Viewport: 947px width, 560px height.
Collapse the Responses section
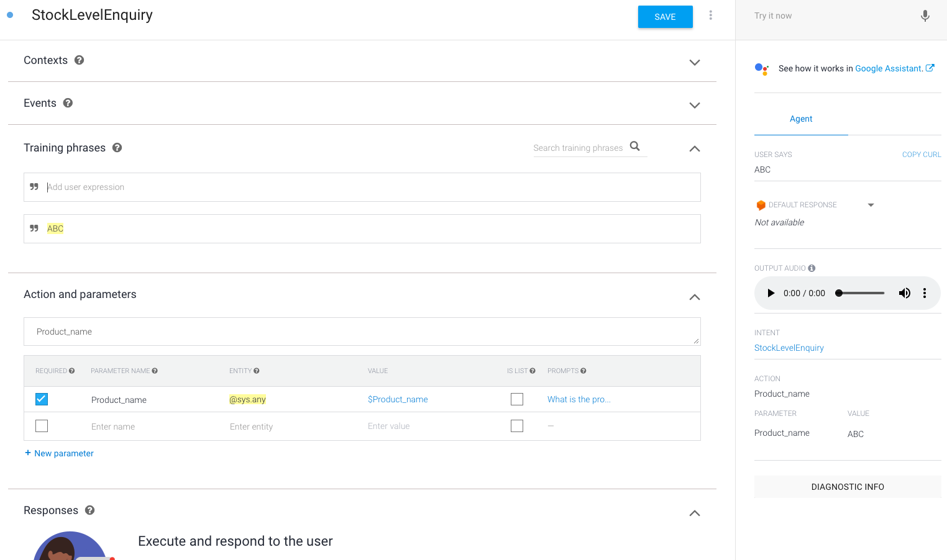point(695,513)
